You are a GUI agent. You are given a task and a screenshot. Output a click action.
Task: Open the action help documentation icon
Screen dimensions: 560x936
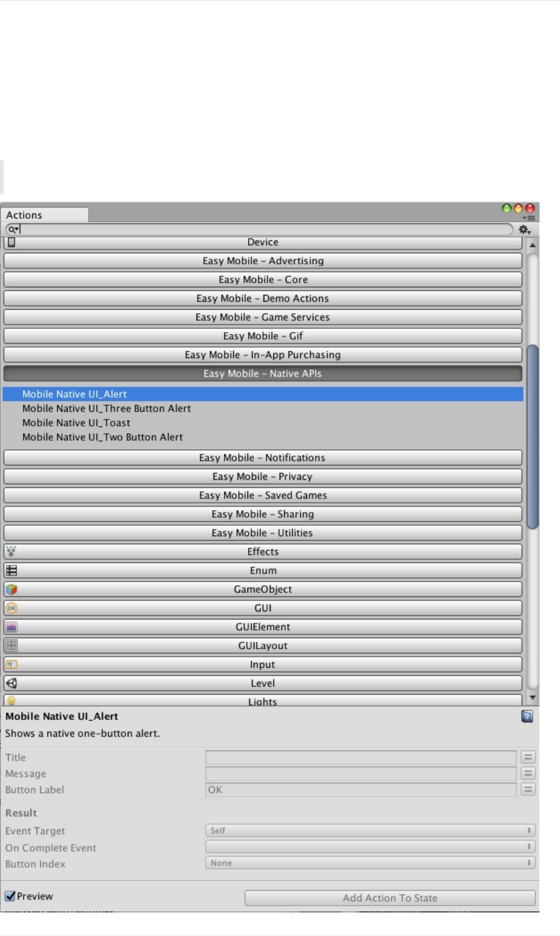pos(527,716)
